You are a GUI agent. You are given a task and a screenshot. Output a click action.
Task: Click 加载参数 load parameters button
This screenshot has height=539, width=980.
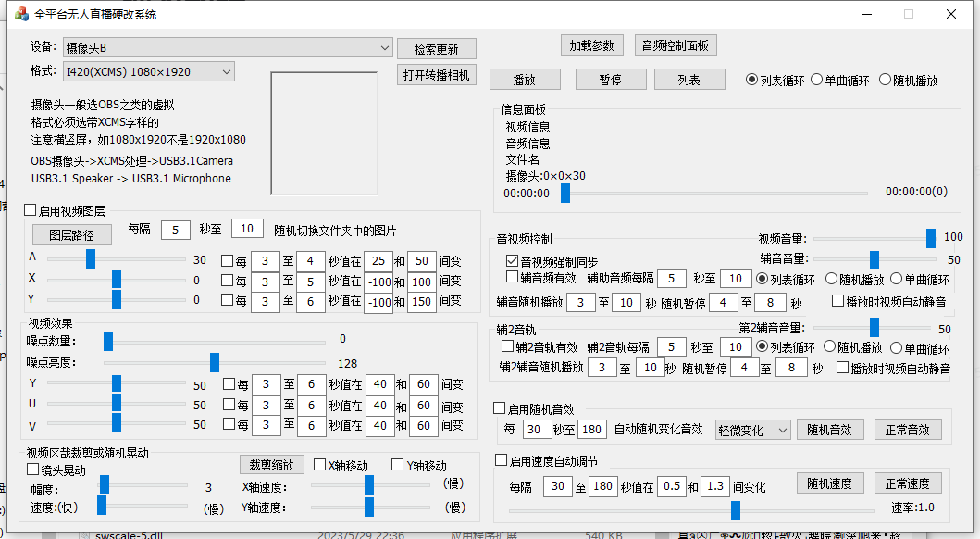click(592, 45)
